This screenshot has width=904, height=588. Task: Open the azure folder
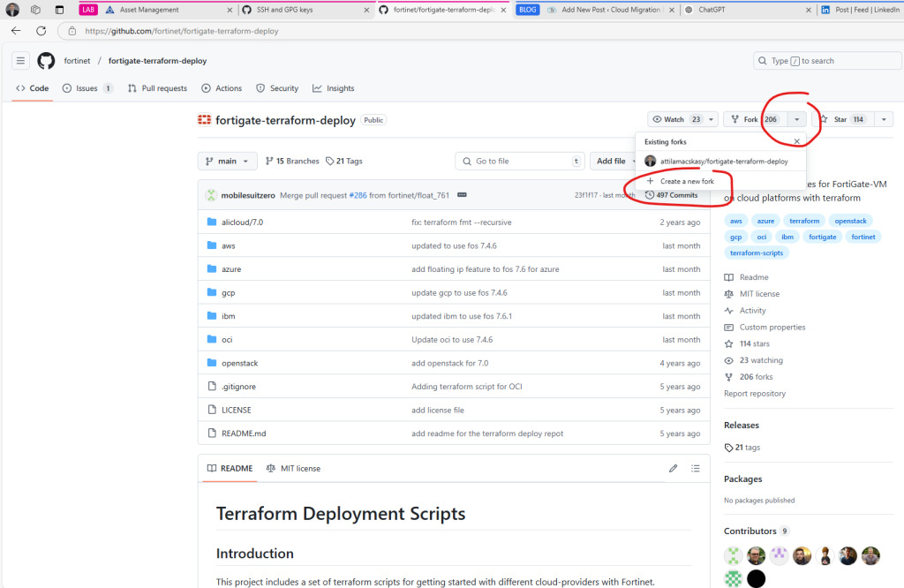pyautogui.click(x=231, y=269)
